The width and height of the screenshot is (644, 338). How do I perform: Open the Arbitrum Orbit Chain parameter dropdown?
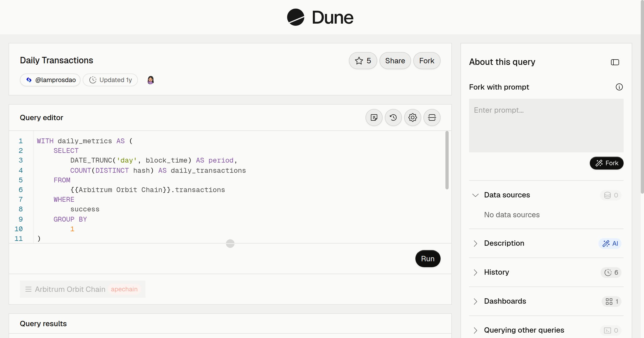[x=83, y=289]
